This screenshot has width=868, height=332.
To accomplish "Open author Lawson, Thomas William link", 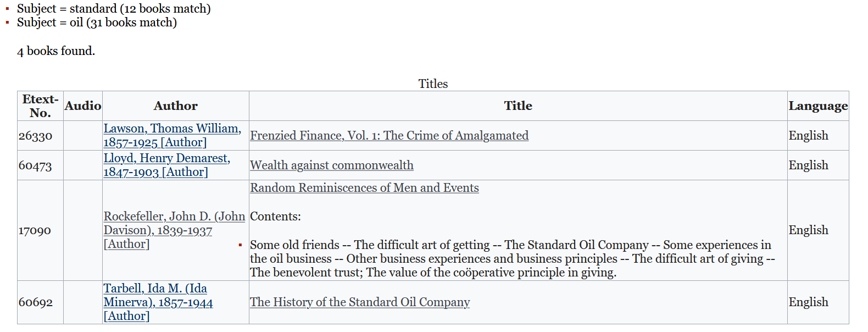I will click(173, 135).
